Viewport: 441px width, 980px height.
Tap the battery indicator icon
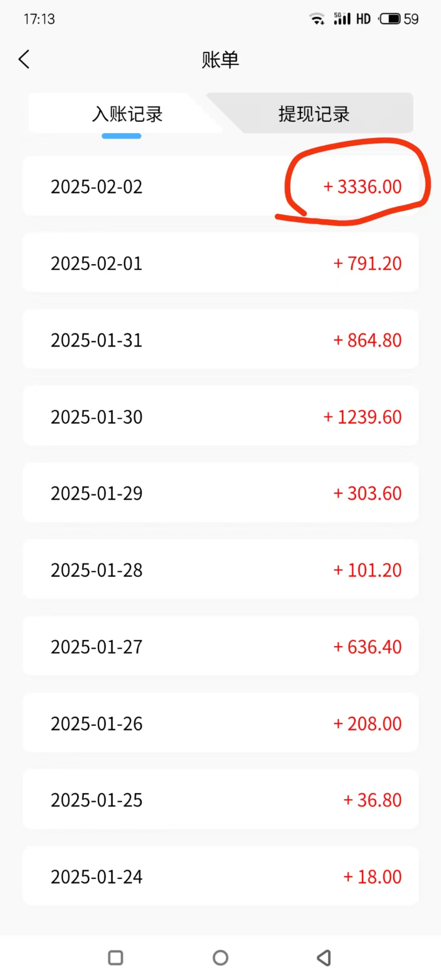[x=390, y=19]
